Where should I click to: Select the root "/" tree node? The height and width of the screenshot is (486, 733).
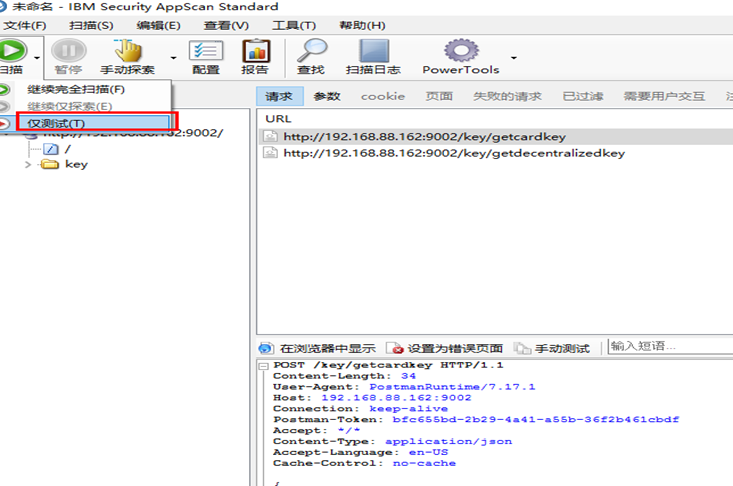tap(68, 149)
